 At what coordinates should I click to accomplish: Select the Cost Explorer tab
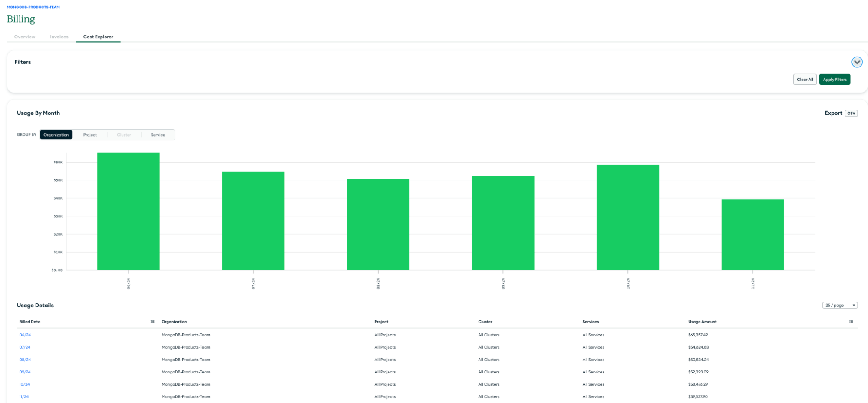(98, 37)
